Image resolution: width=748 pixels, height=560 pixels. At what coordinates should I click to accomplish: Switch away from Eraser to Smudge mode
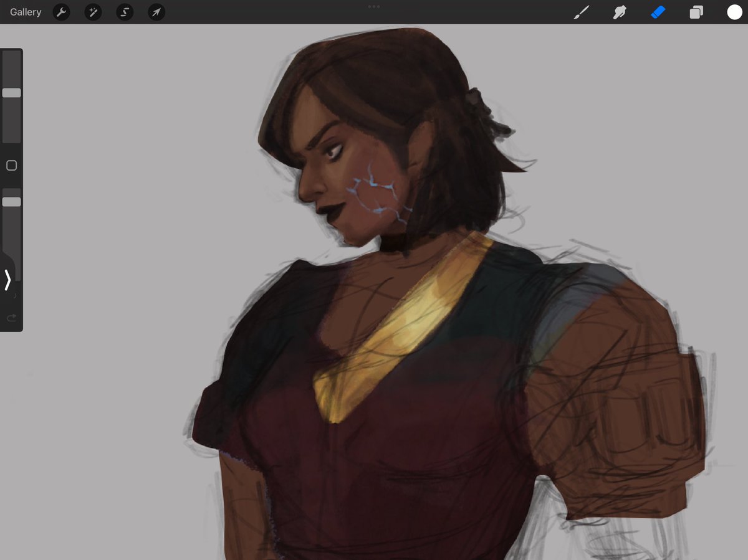pyautogui.click(x=619, y=12)
